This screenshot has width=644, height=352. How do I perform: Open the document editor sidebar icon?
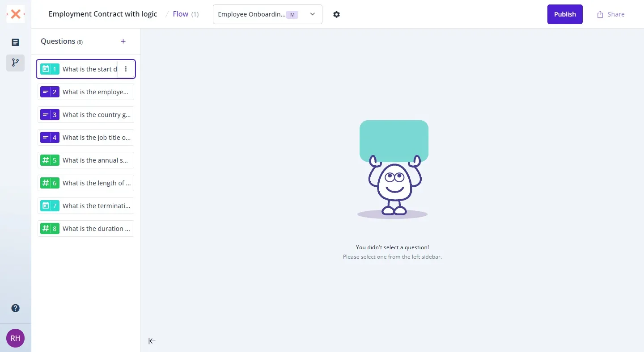click(16, 42)
